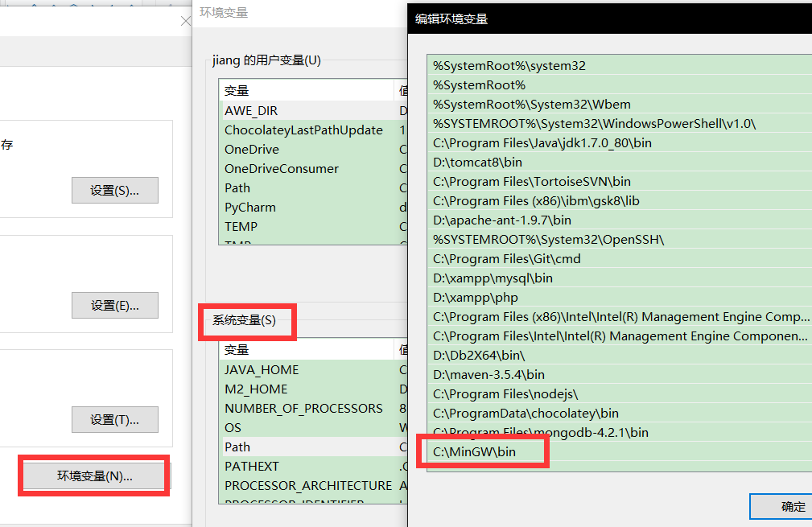The height and width of the screenshot is (527, 812).
Task: Select the Java jdk1.7.0_80\bin entry
Action: click(620, 143)
